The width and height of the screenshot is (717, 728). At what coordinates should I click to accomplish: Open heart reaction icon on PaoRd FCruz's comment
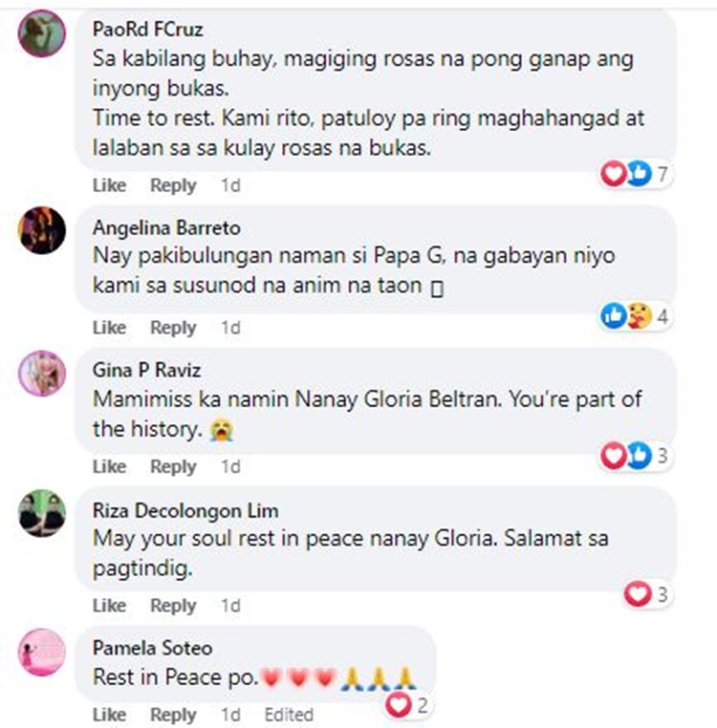pos(614,173)
